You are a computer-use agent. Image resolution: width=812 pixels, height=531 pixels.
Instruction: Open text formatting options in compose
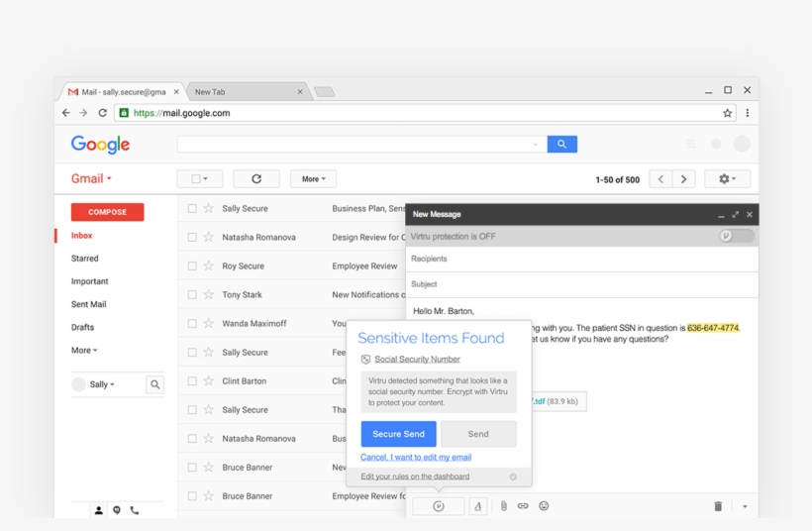point(478,506)
